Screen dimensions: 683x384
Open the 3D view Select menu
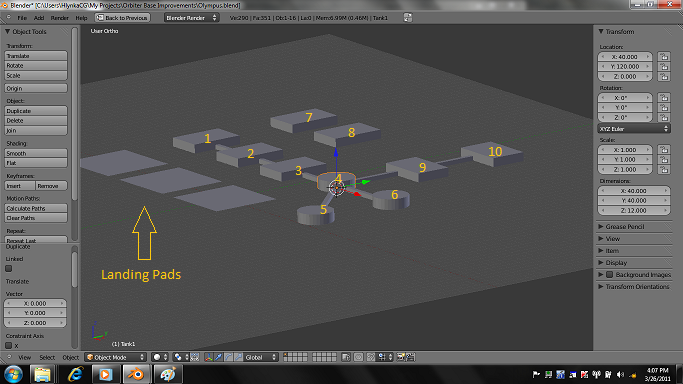tap(47, 357)
